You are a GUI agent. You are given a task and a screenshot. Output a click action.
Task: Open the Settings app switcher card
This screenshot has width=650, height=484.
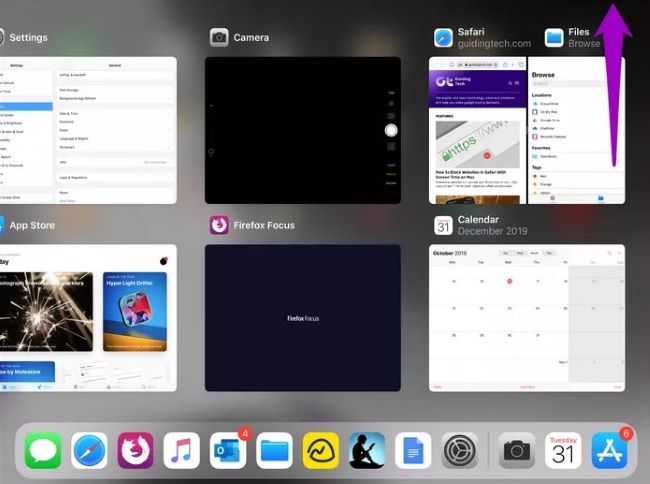[x=88, y=130]
